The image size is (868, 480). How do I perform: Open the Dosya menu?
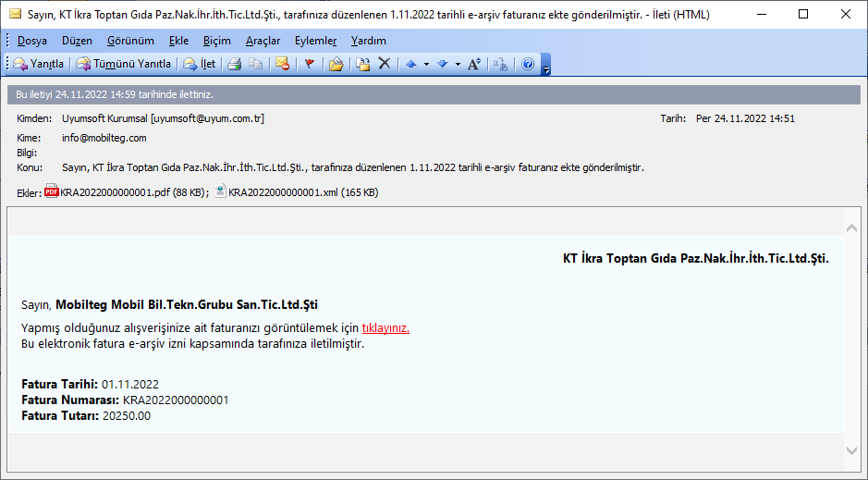coord(32,41)
